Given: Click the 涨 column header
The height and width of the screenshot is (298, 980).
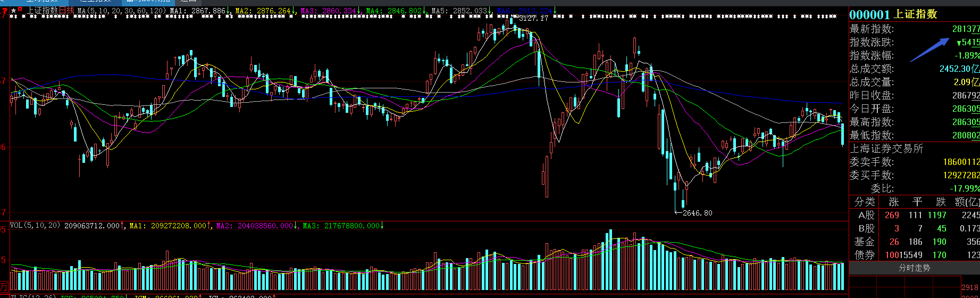Looking at the screenshot, I should 894,202.
